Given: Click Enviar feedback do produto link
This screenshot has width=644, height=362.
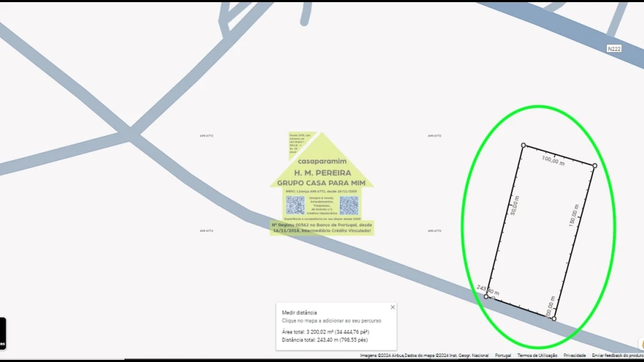Looking at the screenshot, I should 618,356.
